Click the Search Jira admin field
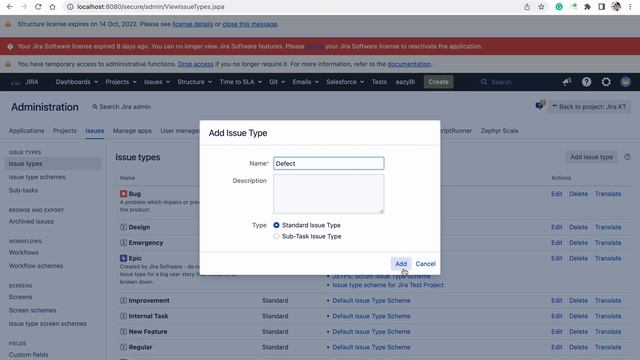 pos(122,107)
